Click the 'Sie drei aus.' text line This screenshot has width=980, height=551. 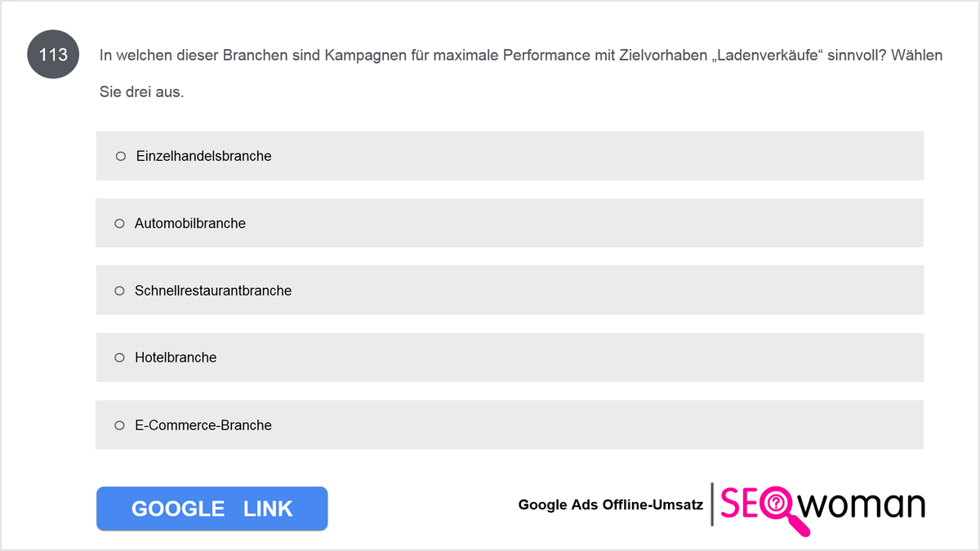[x=142, y=92]
